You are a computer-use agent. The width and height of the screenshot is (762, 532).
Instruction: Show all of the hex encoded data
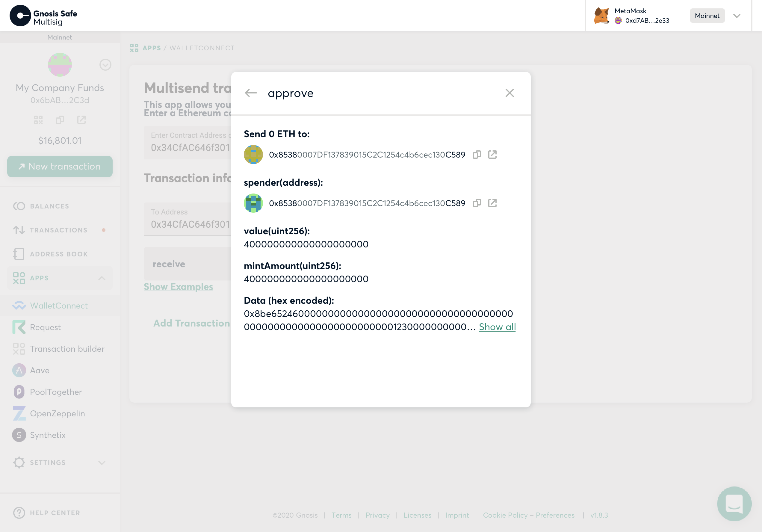coord(497,327)
